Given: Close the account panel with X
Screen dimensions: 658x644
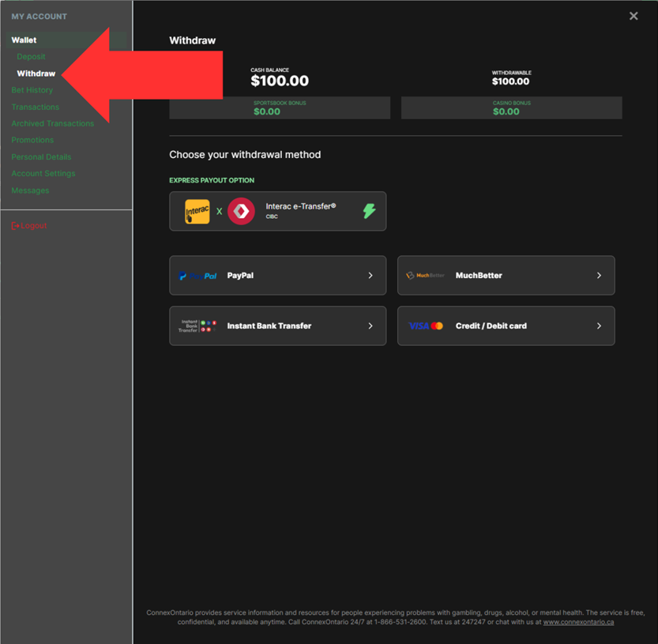Looking at the screenshot, I should point(634,16).
